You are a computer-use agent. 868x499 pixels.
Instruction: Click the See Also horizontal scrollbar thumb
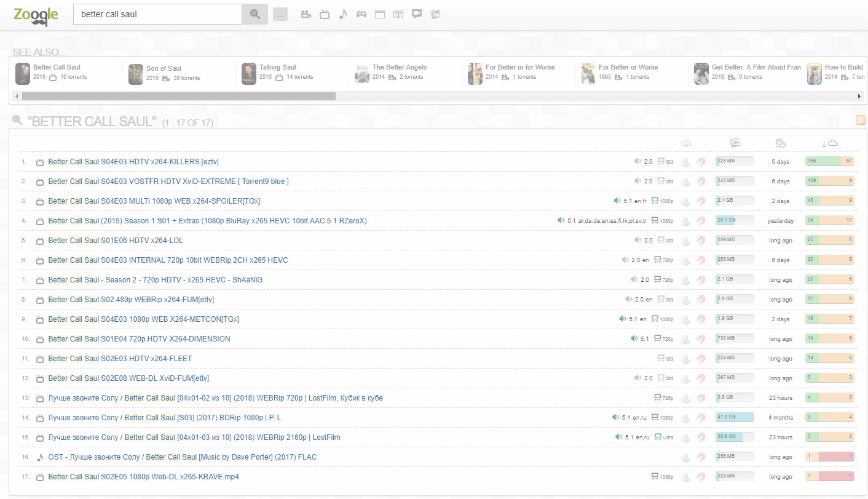point(179,97)
